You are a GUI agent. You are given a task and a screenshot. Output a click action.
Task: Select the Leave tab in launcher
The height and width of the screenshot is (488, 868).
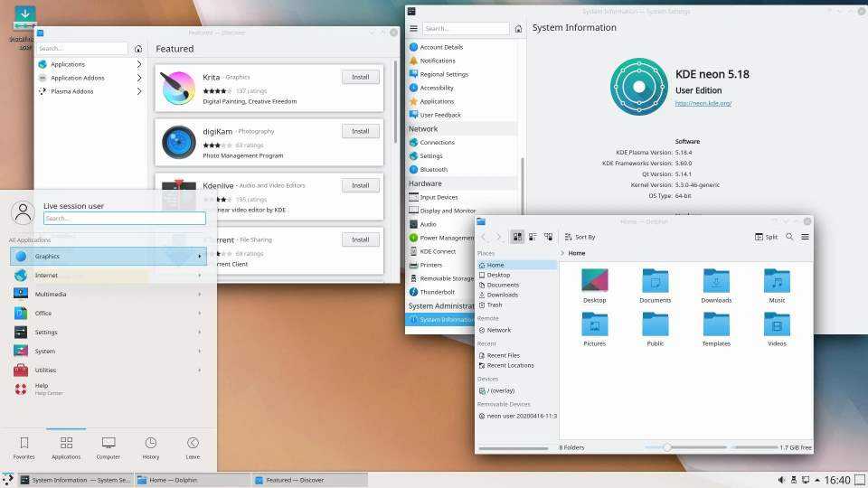coord(193,446)
